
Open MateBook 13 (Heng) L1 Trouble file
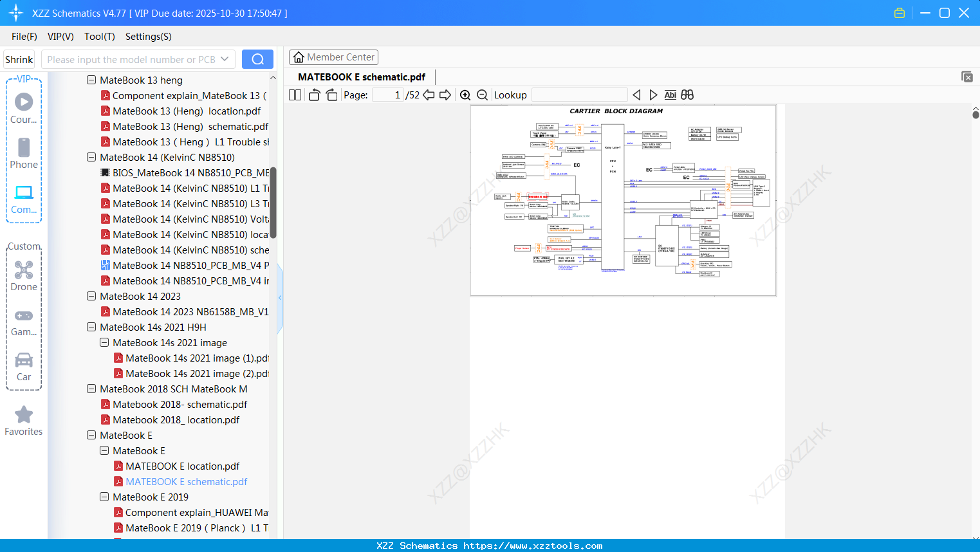[x=185, y=142]
